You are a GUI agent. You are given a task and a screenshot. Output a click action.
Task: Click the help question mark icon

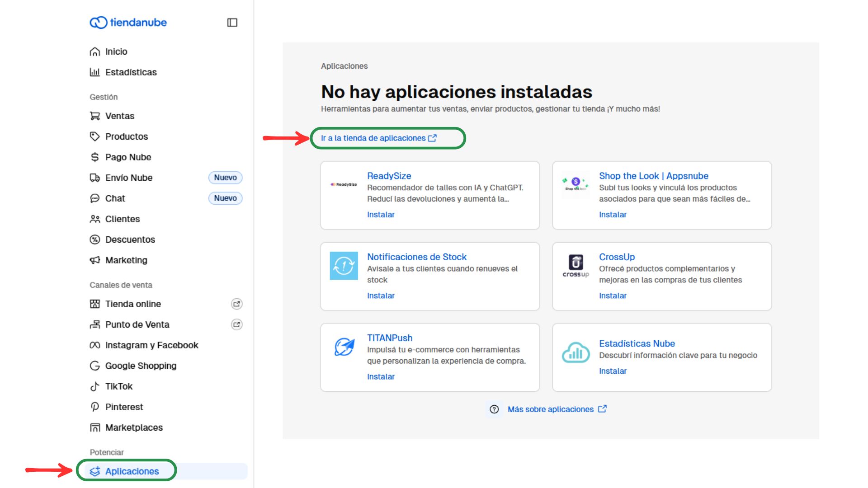pos(494,409)
